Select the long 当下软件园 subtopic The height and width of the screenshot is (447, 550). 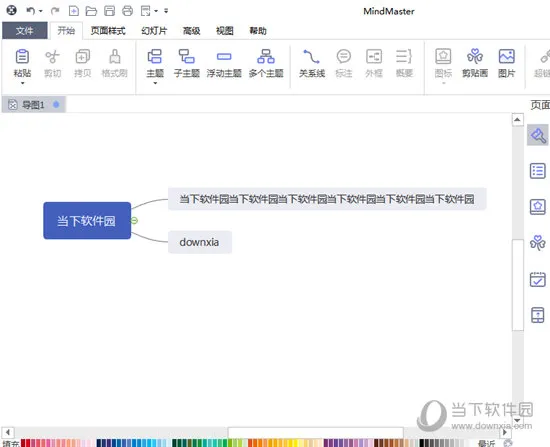pyautogui.click(x=327, y=199)
